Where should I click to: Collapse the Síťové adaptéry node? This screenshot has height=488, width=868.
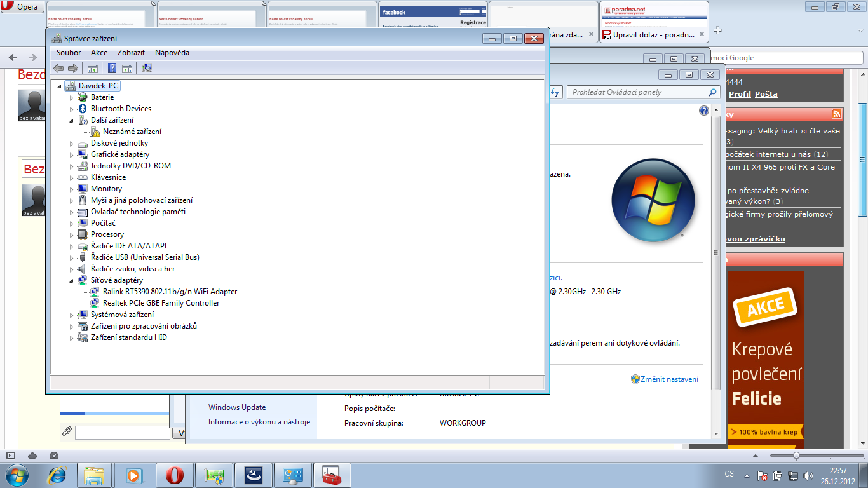point(72,280)
